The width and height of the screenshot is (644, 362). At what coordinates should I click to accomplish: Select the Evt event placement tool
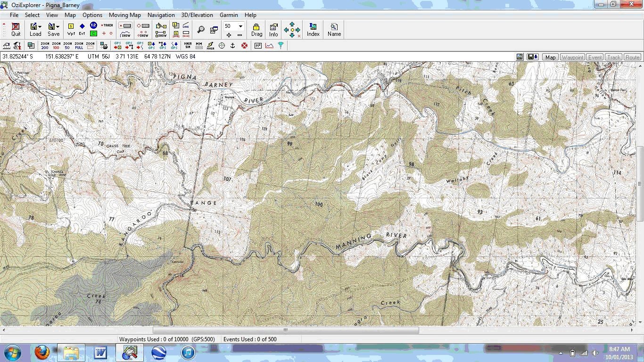click(82, 29)
